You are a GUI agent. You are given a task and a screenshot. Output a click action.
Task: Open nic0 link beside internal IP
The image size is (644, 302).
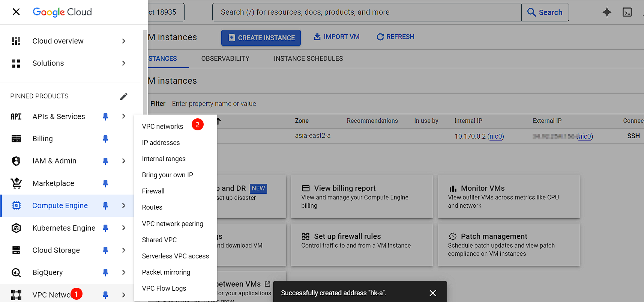[495, 136]
